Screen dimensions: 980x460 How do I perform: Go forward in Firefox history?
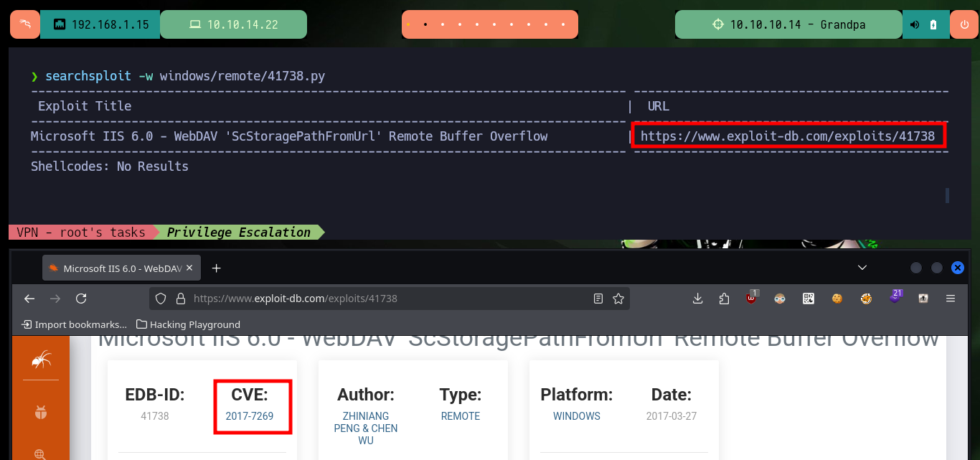55,299
